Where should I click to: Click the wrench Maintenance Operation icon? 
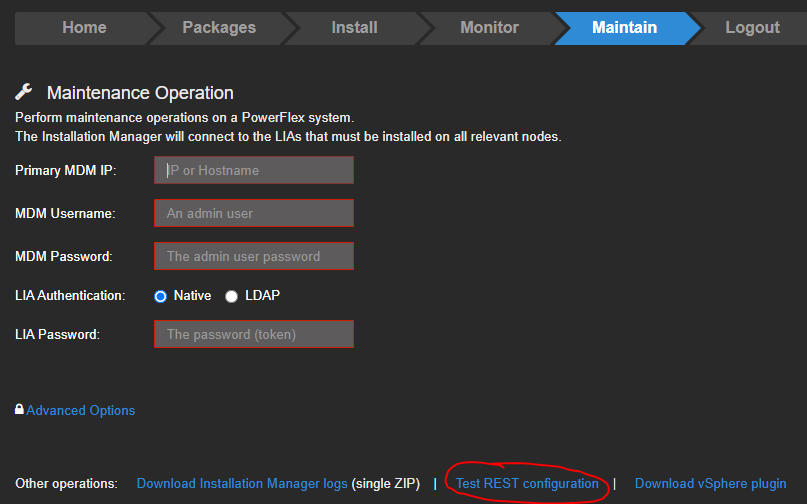[24, 93]
